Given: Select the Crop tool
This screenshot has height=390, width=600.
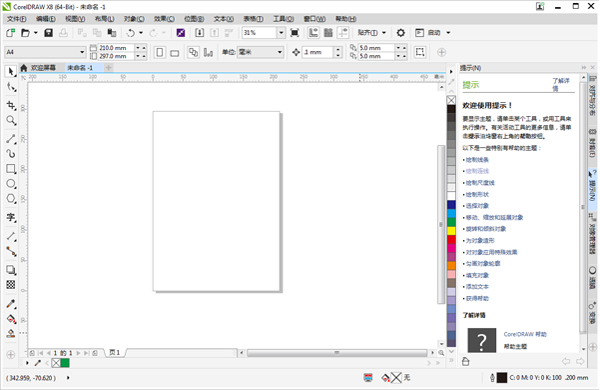Looking at the screenshot, I should point(11,105).
